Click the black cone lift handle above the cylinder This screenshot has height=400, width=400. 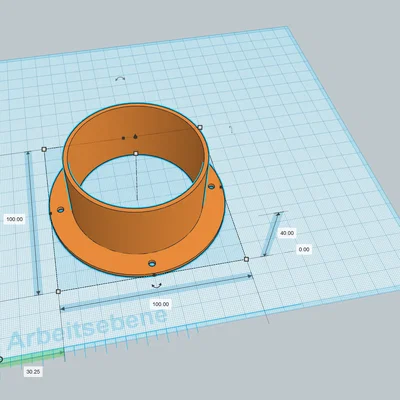135,136
